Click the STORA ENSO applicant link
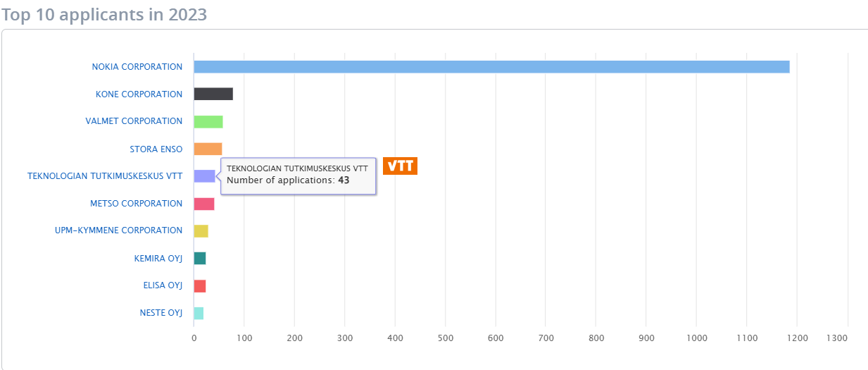This screenshot has height=370, width=868. [x=156, y=149]
